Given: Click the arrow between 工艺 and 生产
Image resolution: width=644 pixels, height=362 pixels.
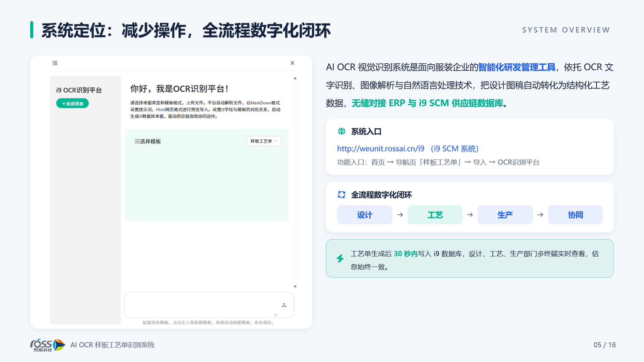Looking at the screenshot, I should click(x=470, y=215).
